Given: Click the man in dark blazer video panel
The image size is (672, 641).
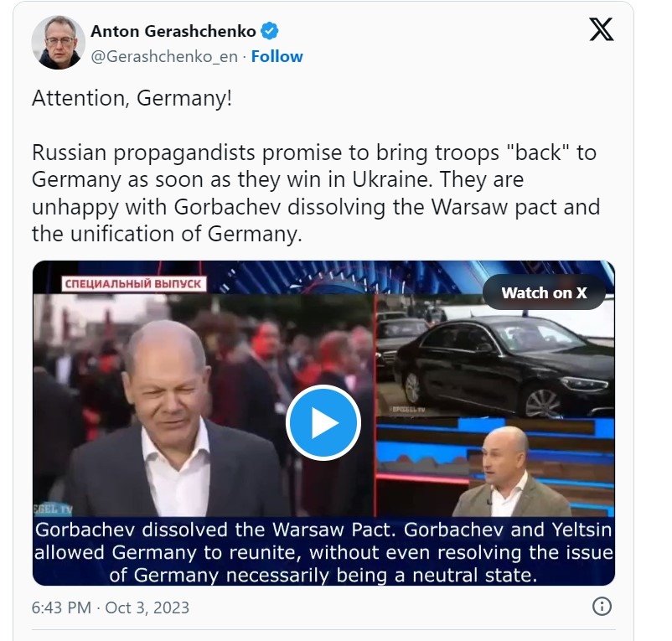Looking at the screenshot, I should tap(204, 405).
